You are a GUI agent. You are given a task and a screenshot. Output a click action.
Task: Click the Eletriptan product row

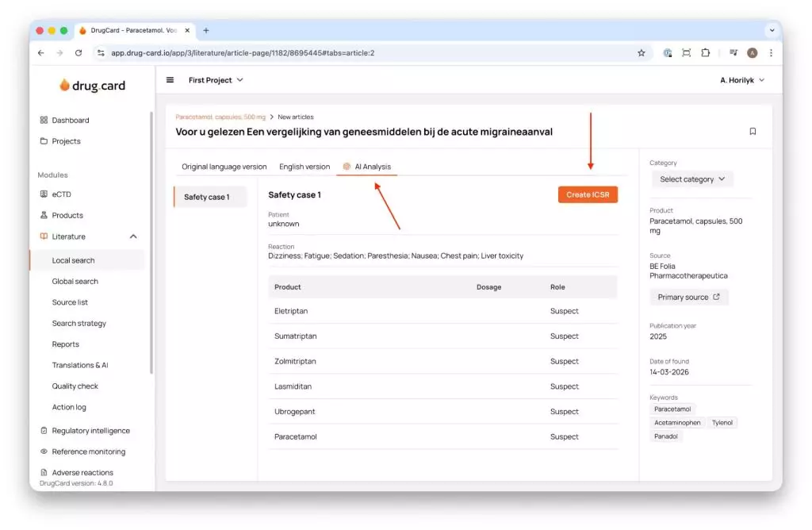tap(443, 311)
